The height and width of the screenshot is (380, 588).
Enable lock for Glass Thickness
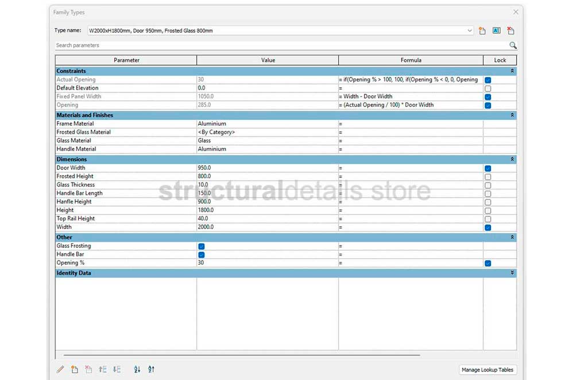click(488, 185)
